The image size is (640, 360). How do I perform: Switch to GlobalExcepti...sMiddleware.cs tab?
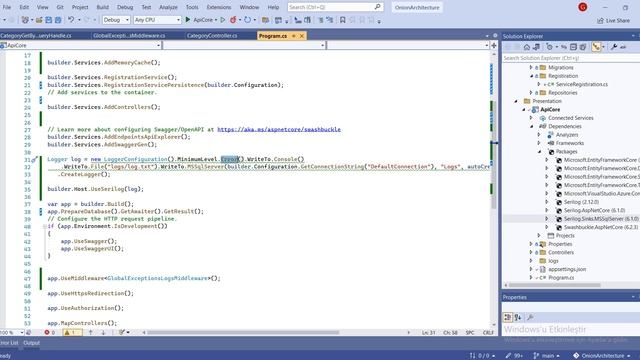129,36
